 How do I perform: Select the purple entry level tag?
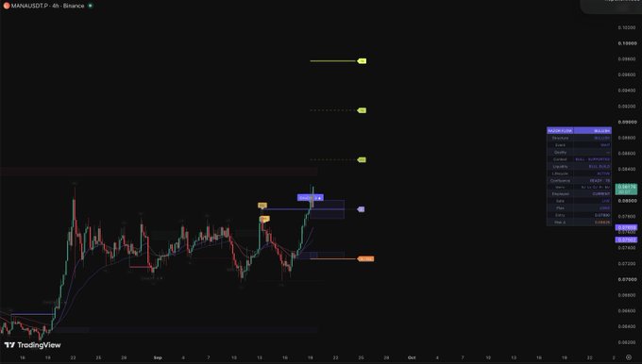[x=361, y=209]
